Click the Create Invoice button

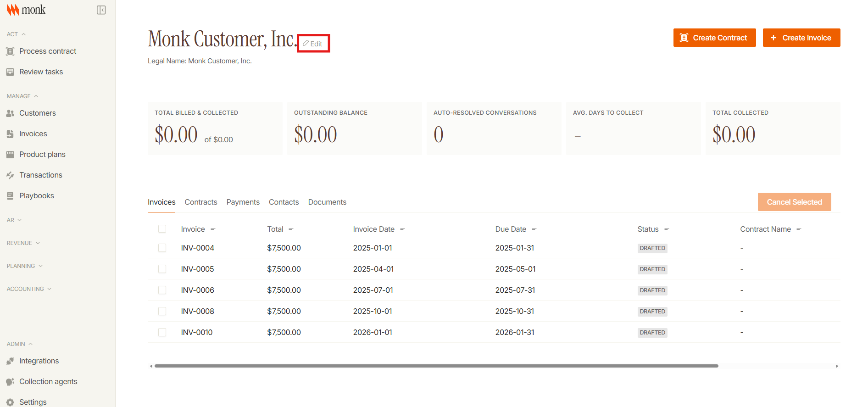point(801,38)
